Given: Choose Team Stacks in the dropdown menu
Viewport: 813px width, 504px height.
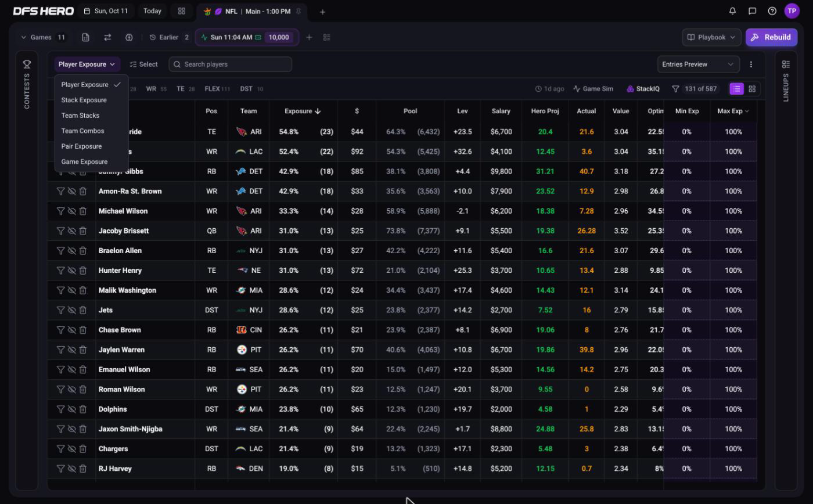Looking at the screenshot, I should point(80,116).
